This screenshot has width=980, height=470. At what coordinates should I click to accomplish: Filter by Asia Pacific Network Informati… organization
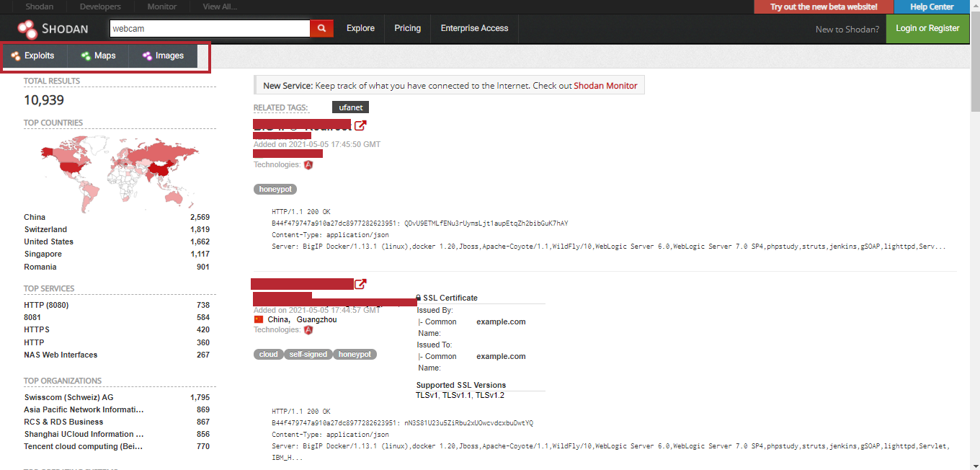pos(84,409)
